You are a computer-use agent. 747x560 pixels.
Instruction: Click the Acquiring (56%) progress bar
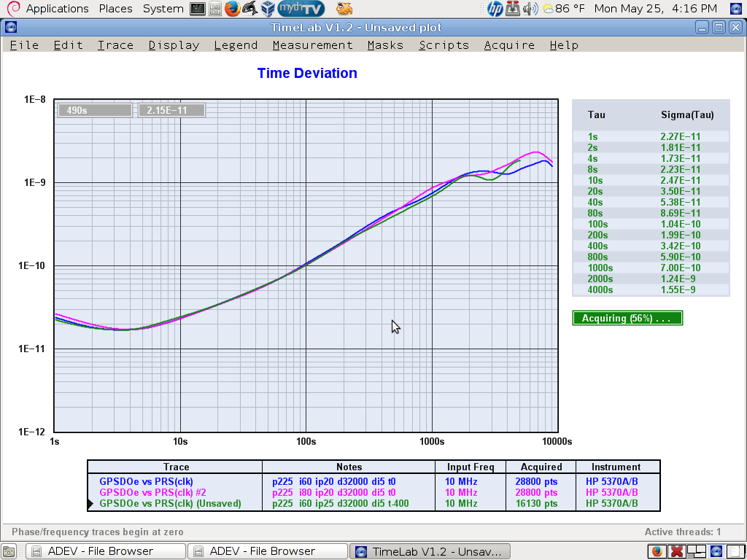[x=627, y=318]
